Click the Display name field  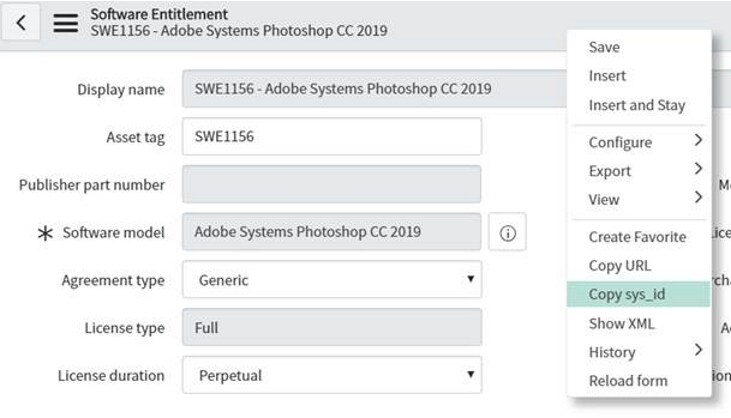pos(375,89)
